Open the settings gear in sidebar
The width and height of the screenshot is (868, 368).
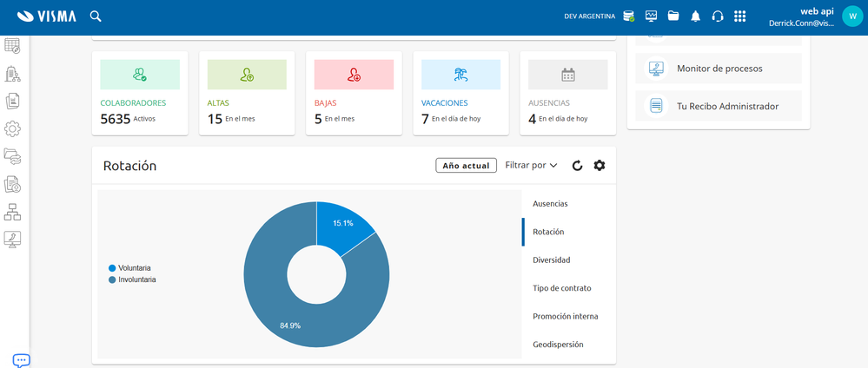(12, 129)
